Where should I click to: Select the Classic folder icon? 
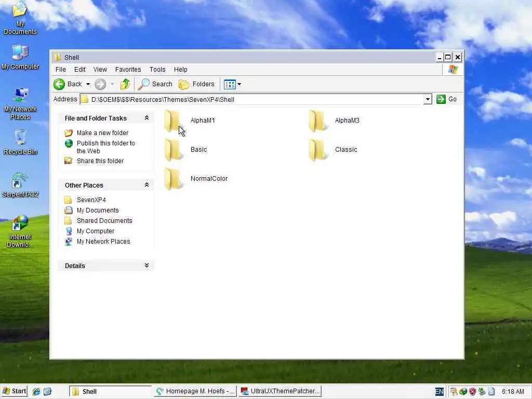click(317, 150)
